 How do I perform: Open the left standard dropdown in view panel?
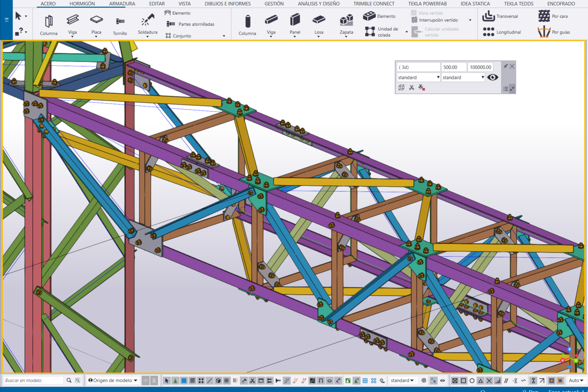tap(419, 77)
